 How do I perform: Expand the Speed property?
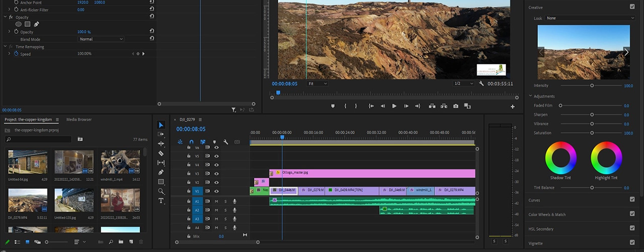point(9,53)
